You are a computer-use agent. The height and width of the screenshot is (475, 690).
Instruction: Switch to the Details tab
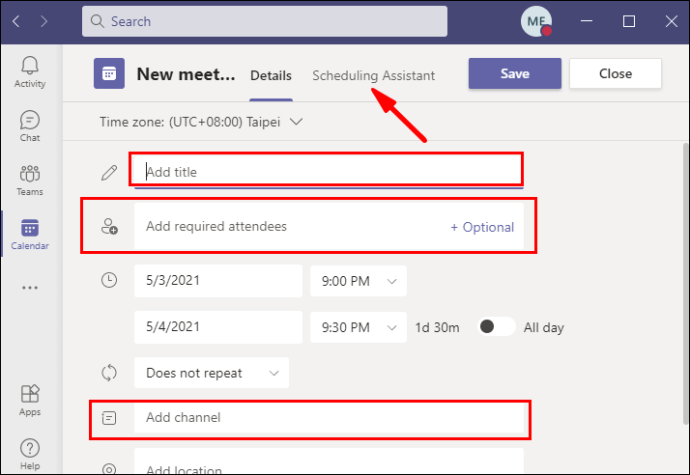tap(271, 75)
